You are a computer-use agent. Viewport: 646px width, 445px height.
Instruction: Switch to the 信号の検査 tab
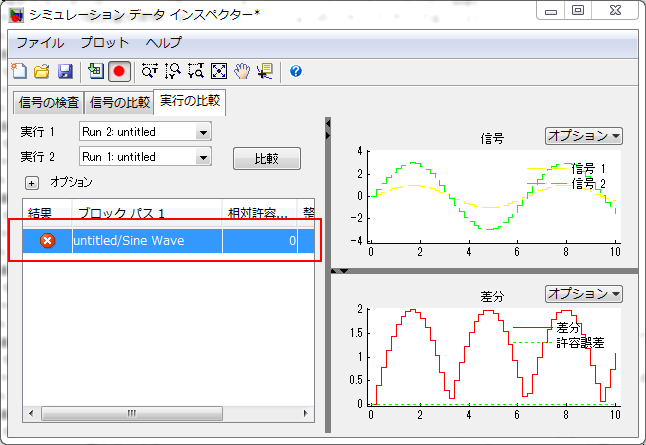[49, 102]
